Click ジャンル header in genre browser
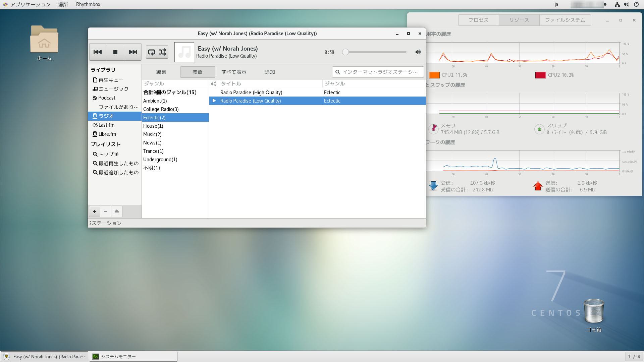Image resolution: width=644 pixels, height=362 pixels. coord(175,84)
